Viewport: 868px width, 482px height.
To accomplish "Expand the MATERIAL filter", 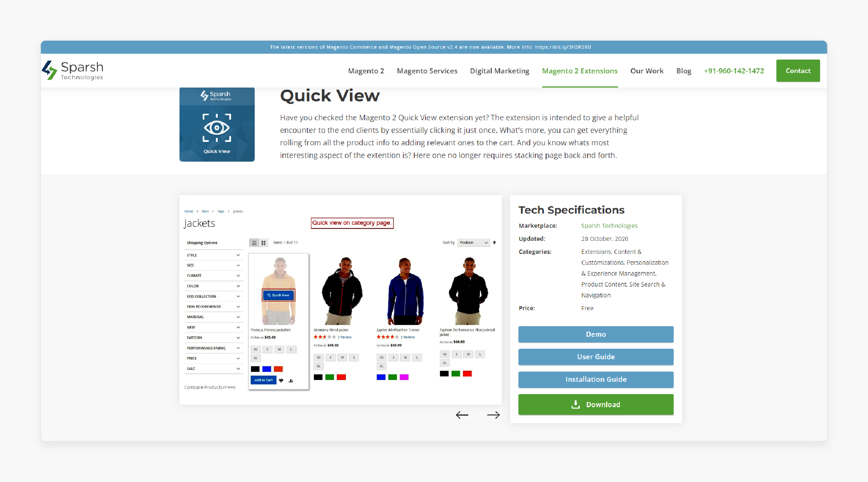I will click(x=213, y=317).
